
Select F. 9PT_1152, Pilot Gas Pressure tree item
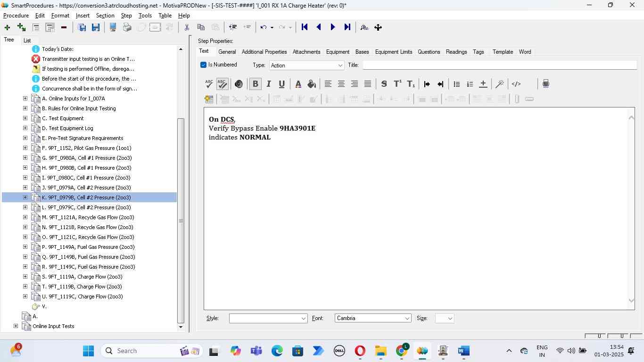pos(87,148)
